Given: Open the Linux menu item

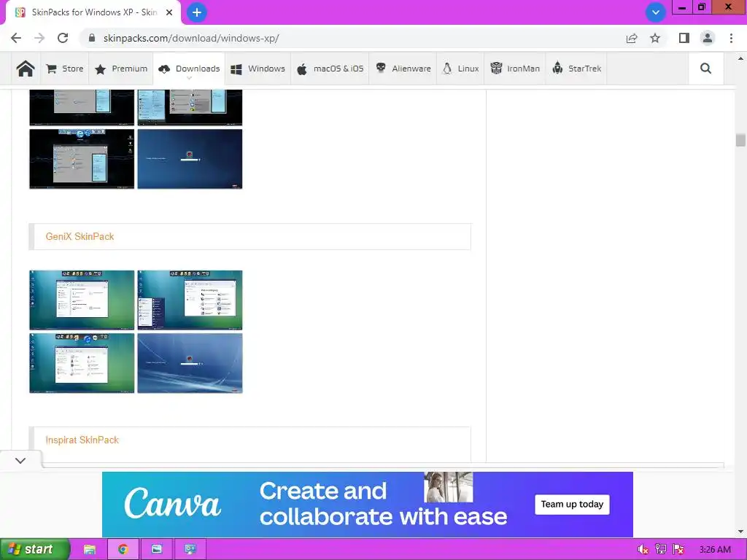Looking at the screenshot, I should [x=461, y=69].
